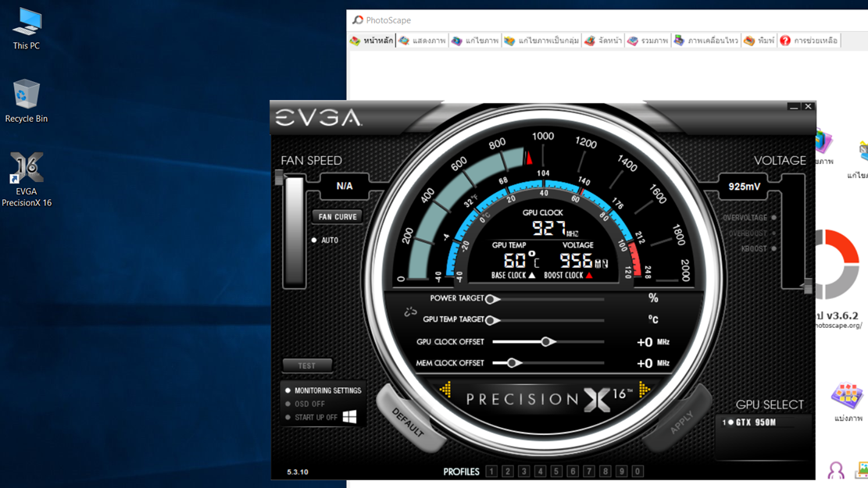Click the Voltage vertical slider handle
The height and width of the screenshot is (488, 868).
[808, 286]
